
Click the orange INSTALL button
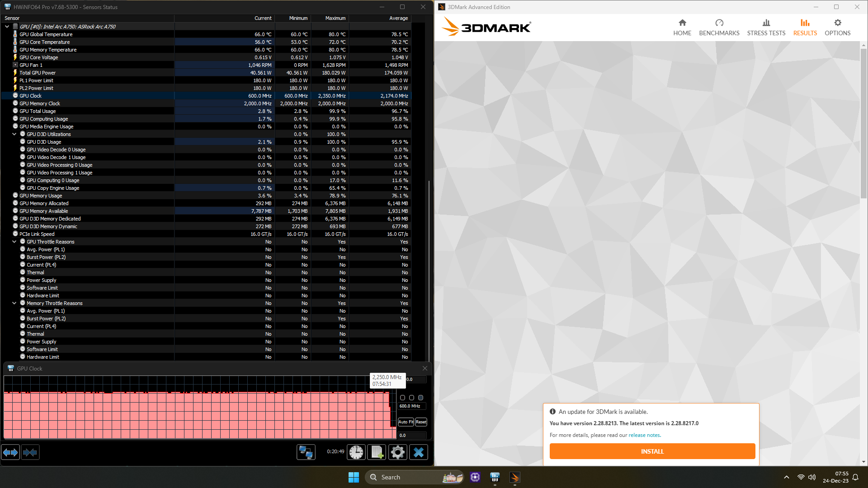pyautogui.click(x=652, y=451)
